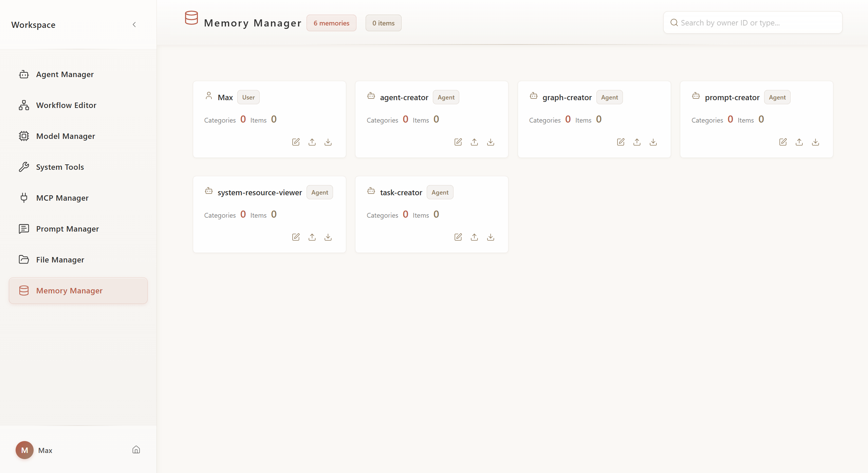Image resolution: width=868 pixels, height=473 pixels.
Task: Click the 6 memories badge
Action: click(331, 23)
